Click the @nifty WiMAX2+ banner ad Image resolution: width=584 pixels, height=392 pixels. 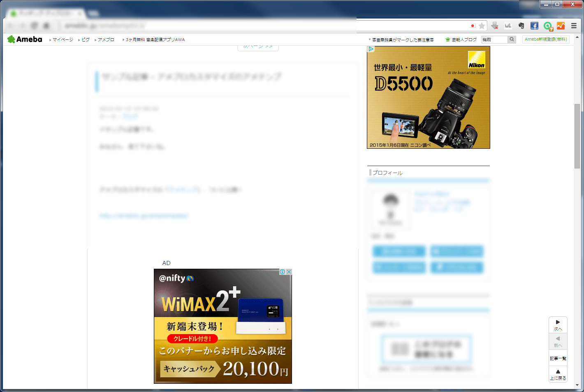point(223,326)
